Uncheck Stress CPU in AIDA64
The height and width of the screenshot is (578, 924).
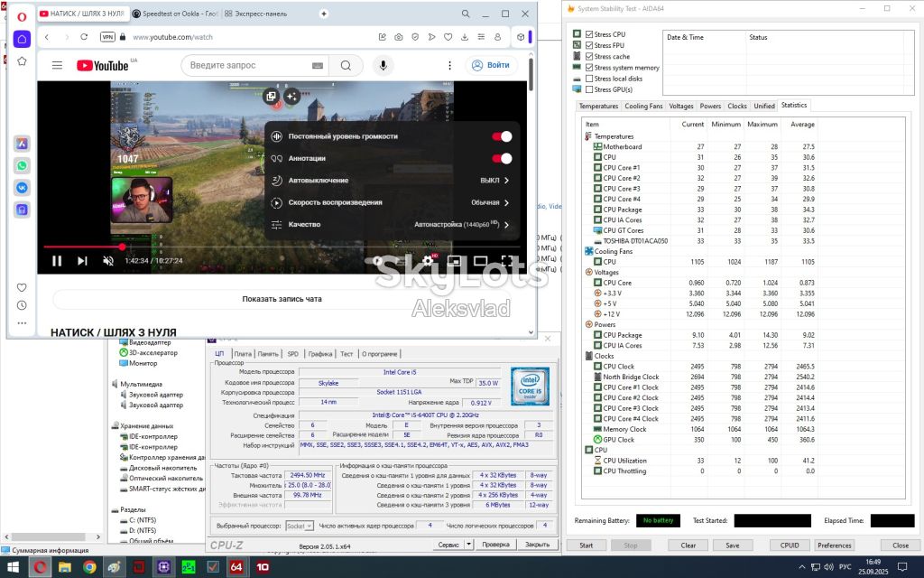click(x=589, y=34)
